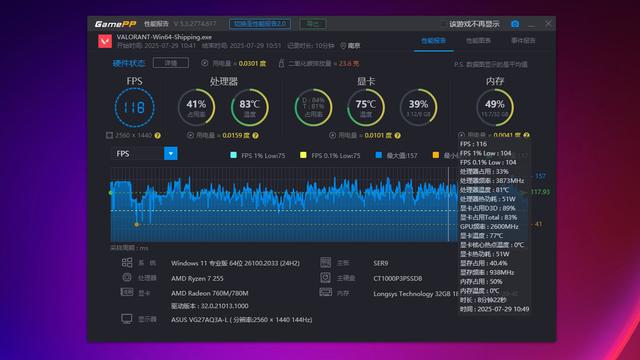Image resolution: width=640 pixels, height=360 pixels.
Task: Click the 驱动版本 : 32.0.21013.1000 text
Action: tap(209, 306)
